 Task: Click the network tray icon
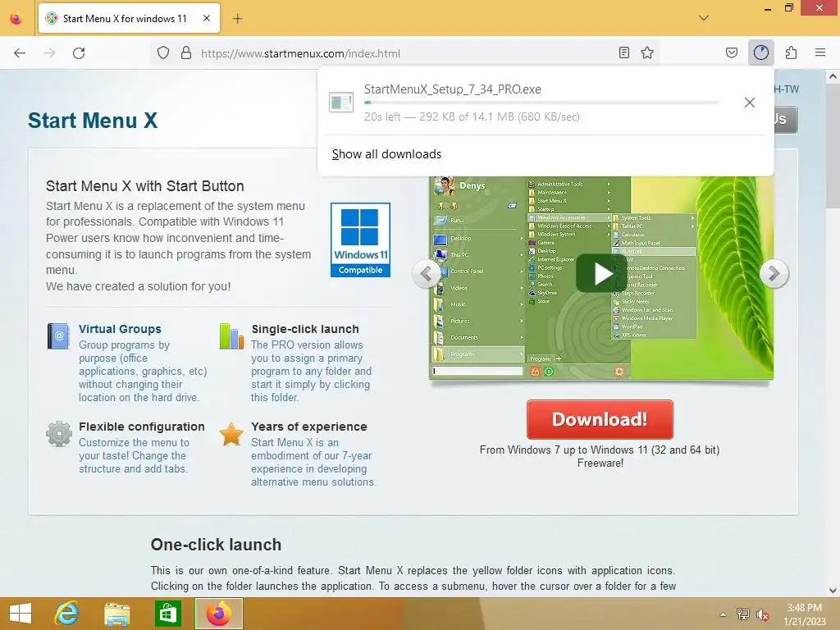click(x=742, y=614)
